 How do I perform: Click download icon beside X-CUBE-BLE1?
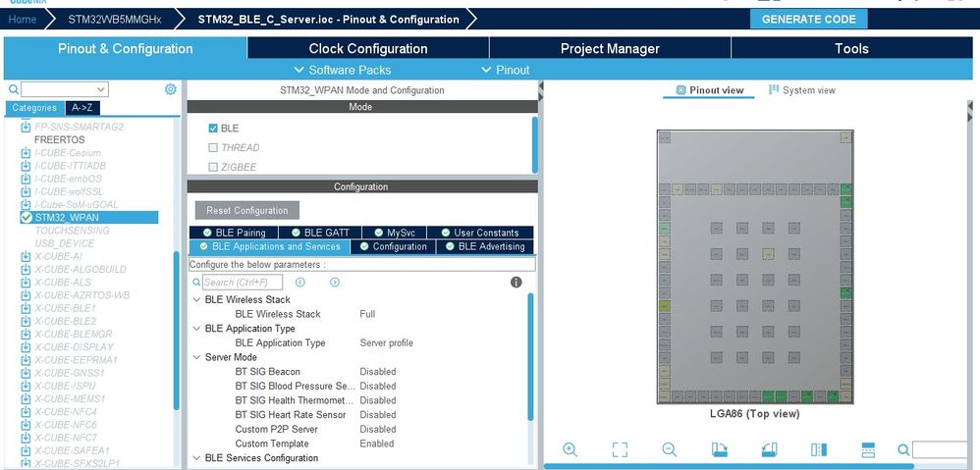(26, 308)
